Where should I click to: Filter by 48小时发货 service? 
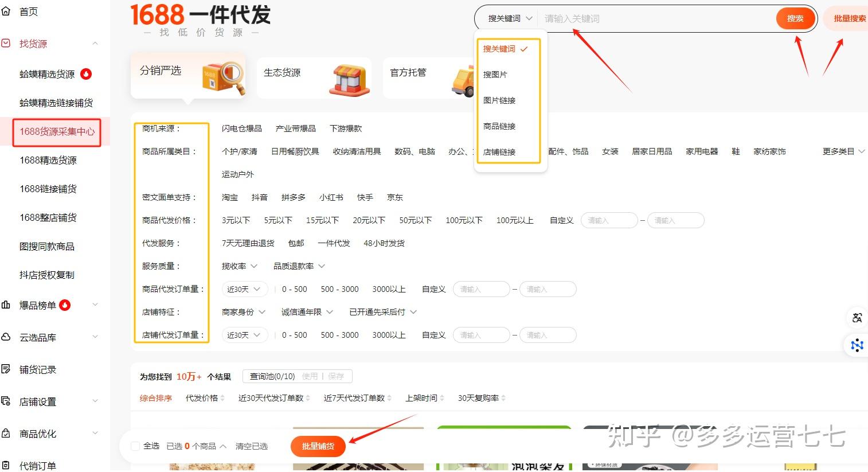click(x=384, y=243)
